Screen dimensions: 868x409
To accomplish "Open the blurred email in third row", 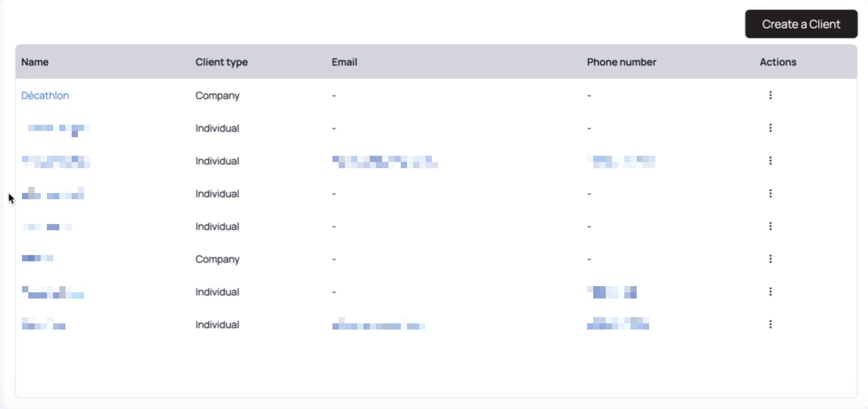I will click(385, 162).
